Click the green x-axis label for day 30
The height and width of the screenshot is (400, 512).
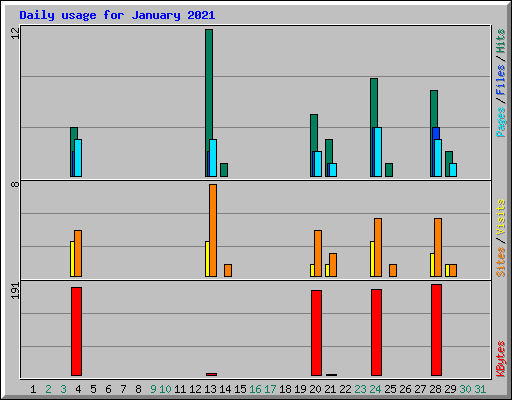coord(465,389)
